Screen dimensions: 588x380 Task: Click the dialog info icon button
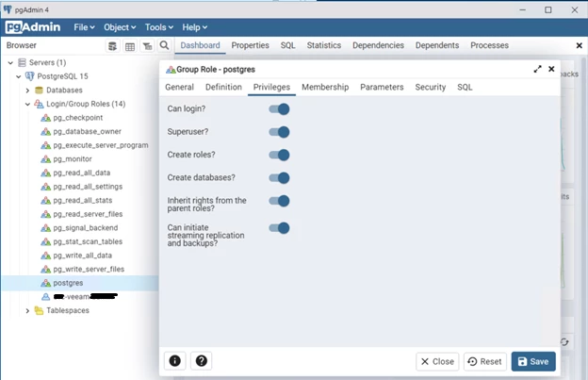point(174,361)
